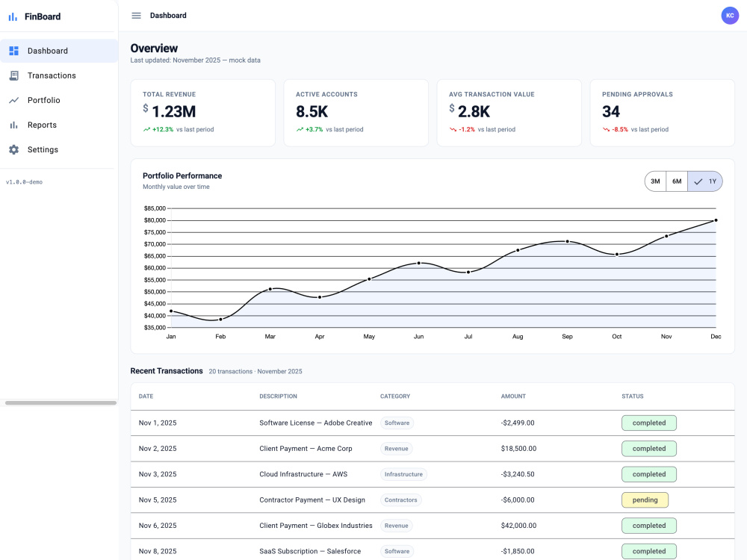Sort by the DATE column header
This screenshot has height=560, width=747.
tap(146, 396)
